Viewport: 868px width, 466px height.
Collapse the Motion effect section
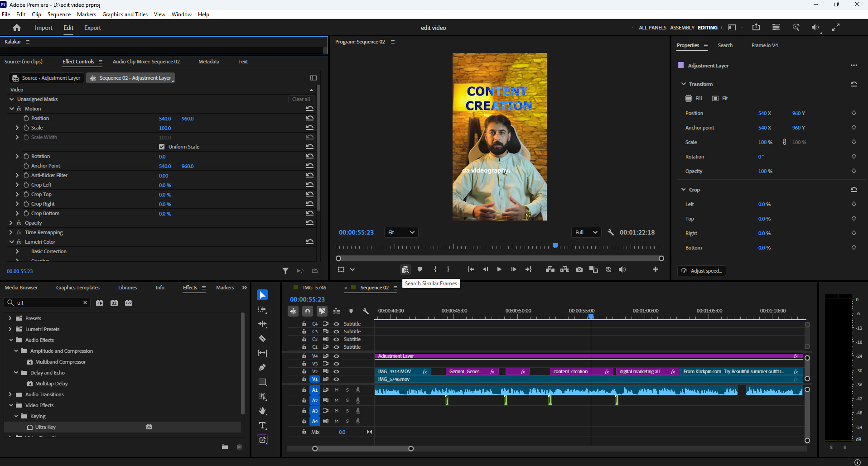[12, 109]
